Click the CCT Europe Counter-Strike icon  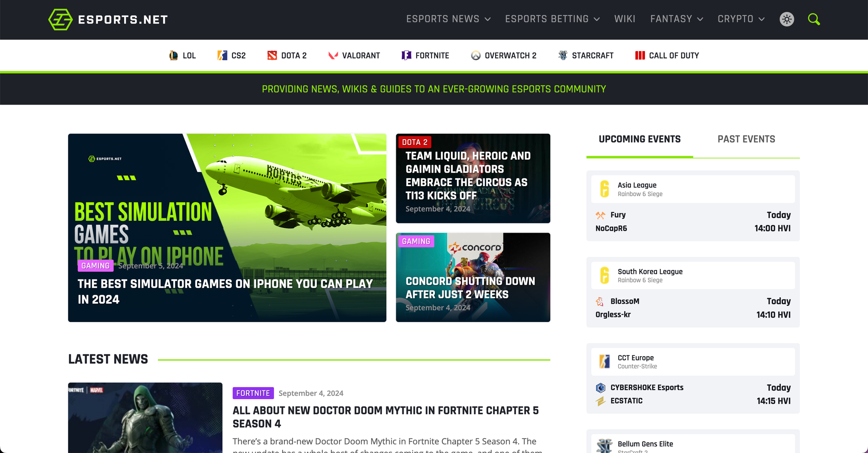(605, 361)
